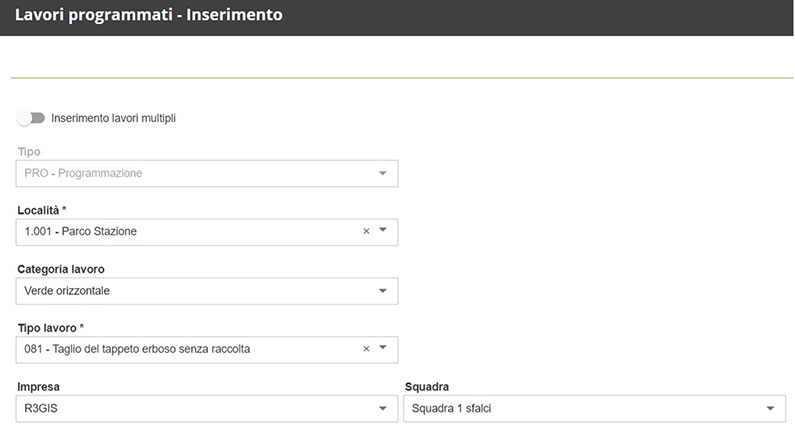795x430 pixels.
Task: Click the 'Lavori programmati - Inserimento' header title
Action: (148, 16)
